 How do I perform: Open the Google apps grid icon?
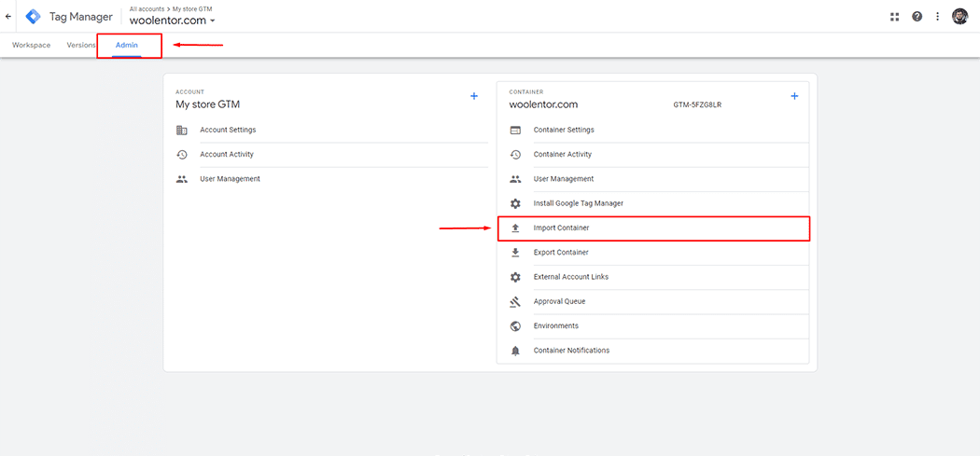tap(895, 16)
